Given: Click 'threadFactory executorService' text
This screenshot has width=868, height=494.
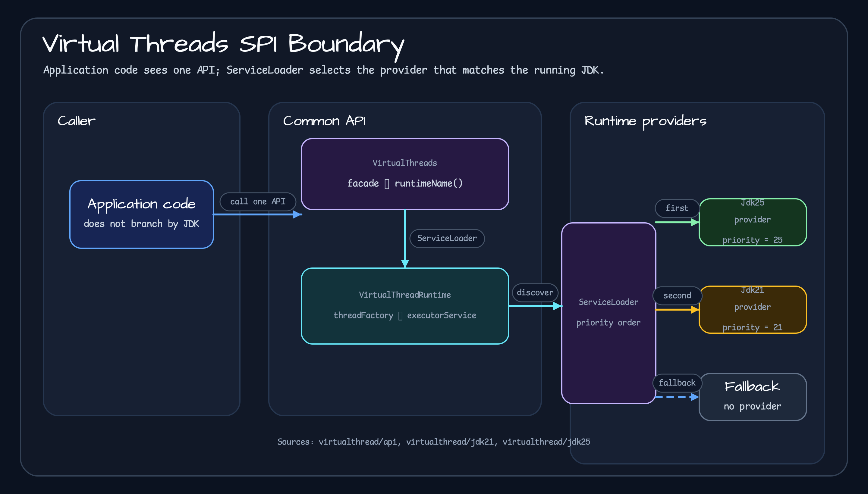Looking at the screenshot, I should click(405, 316).
